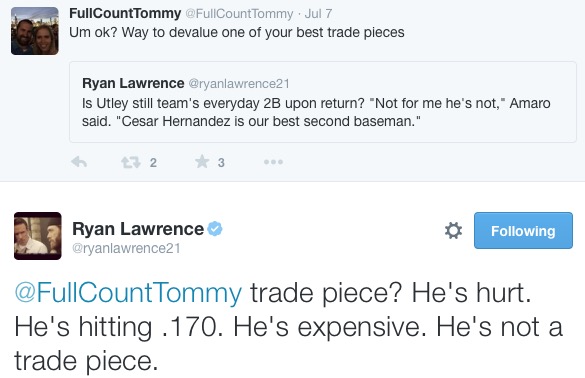Click the gray @FullCountTommy handle in tweet header
Image resolution: width=585 pixels, height=378 pixels.
pos(239,14)
